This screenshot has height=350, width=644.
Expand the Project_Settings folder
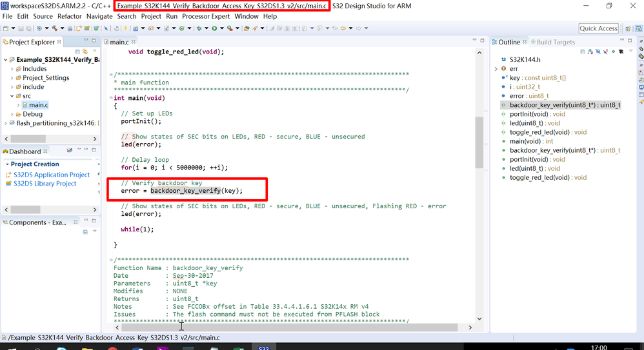coord(12,78)
